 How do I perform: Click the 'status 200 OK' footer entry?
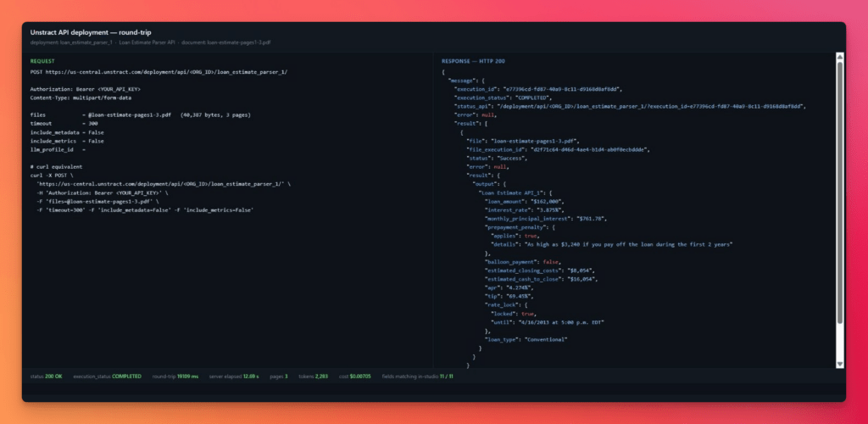tap(47, 377)
